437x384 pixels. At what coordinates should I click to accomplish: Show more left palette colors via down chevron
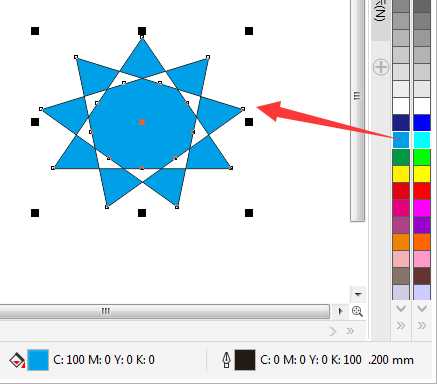point(401,309)
